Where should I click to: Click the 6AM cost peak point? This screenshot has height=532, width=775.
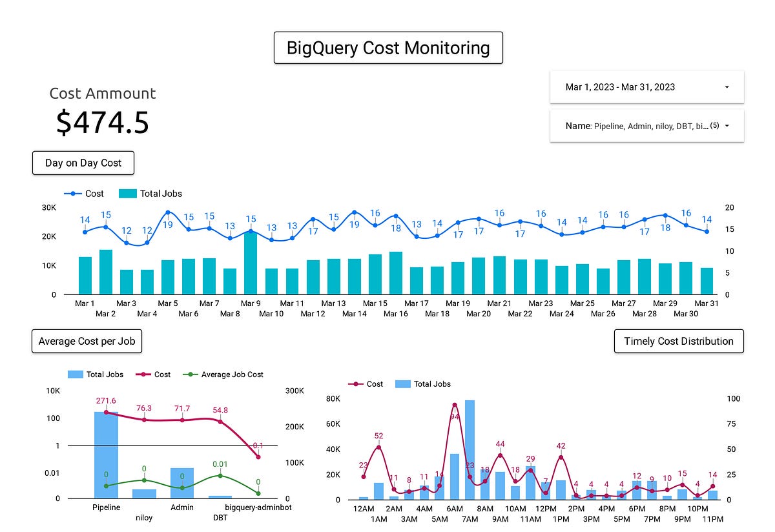[x=454, y=405]
